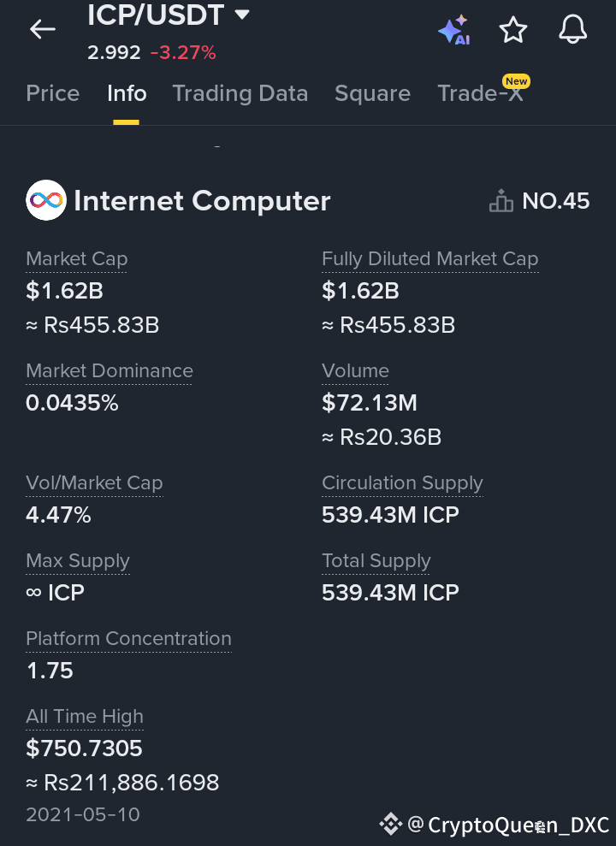Click the Internet Computer infinity logo

(x=46, y=200)
